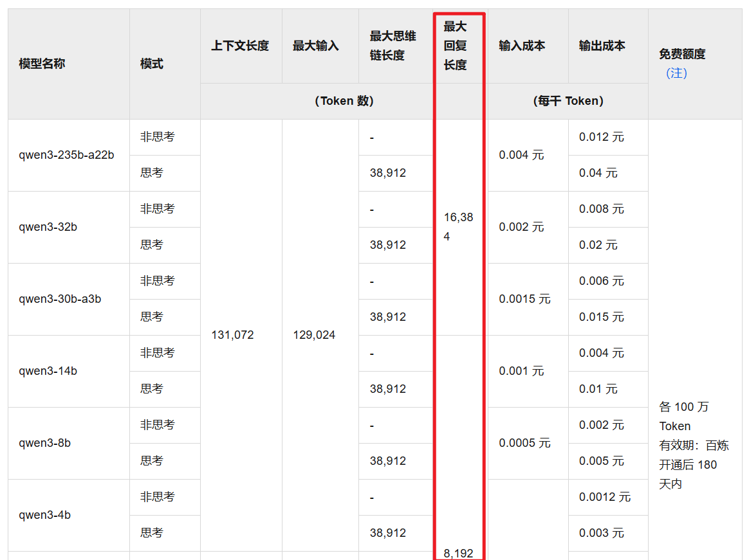The image size is (749, 560).
Task: Click 非思考 mode for qwen3-8b
Action: coord(157,426)
